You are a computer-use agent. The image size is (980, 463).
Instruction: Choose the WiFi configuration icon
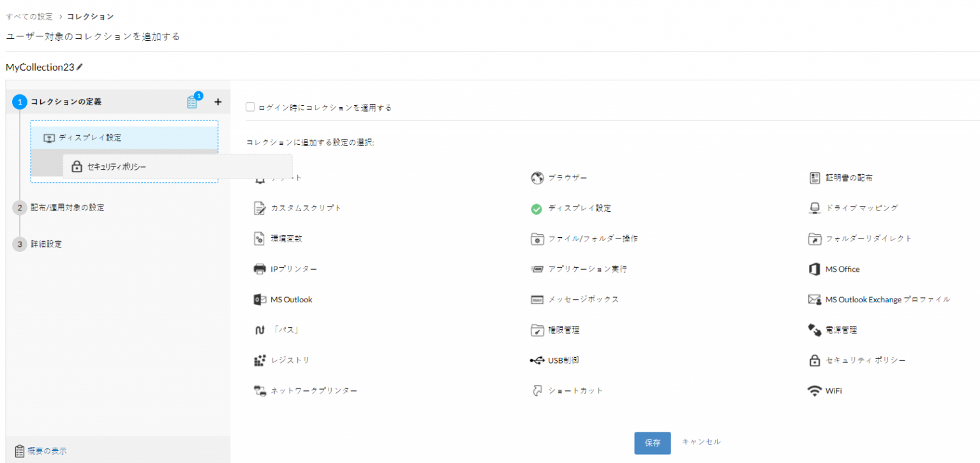[x=814, y=391]
